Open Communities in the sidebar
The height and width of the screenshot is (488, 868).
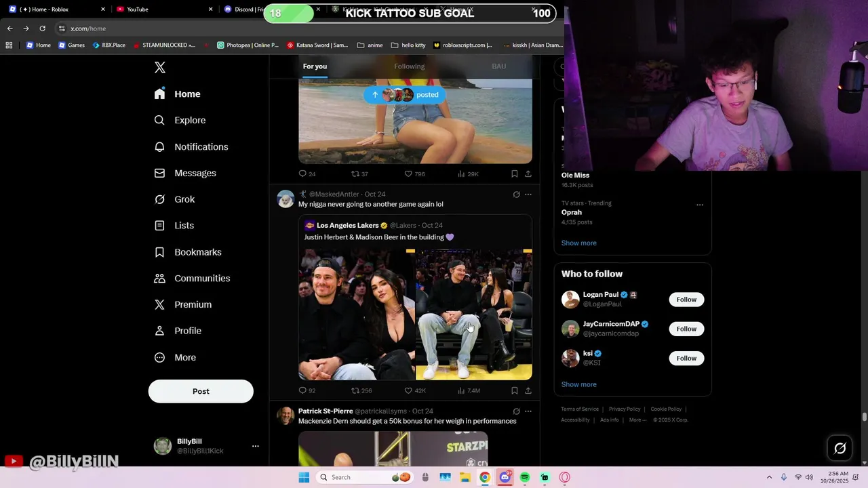[x=192, y=279]
